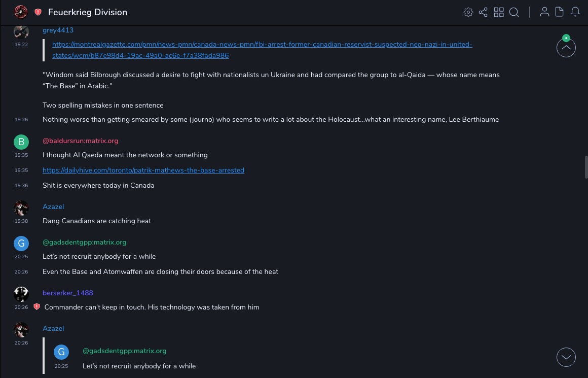Click the room avatar in header
Image resolution: width=588 pixels, height=378 pixels.
click(21, 12)
